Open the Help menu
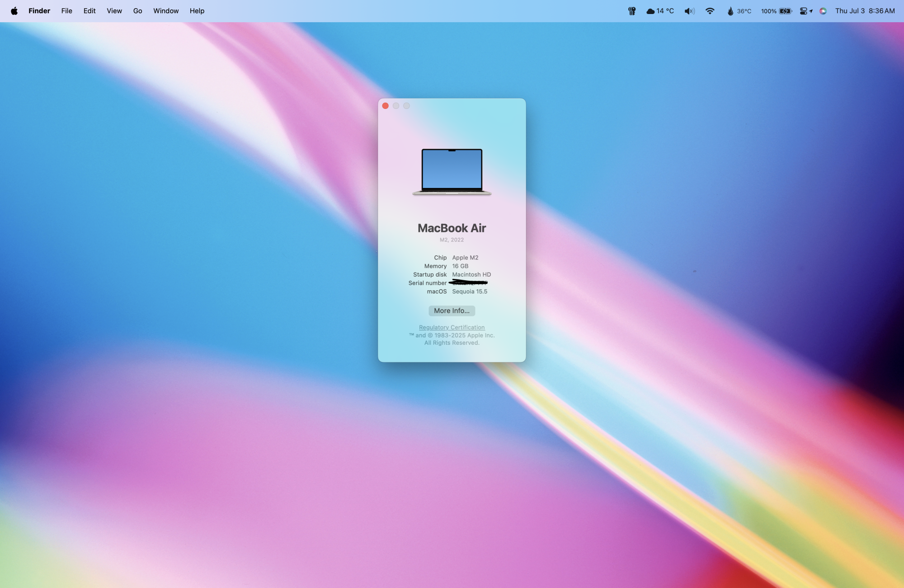Screen dimensions: 904x588 click(x=197, y=11)
